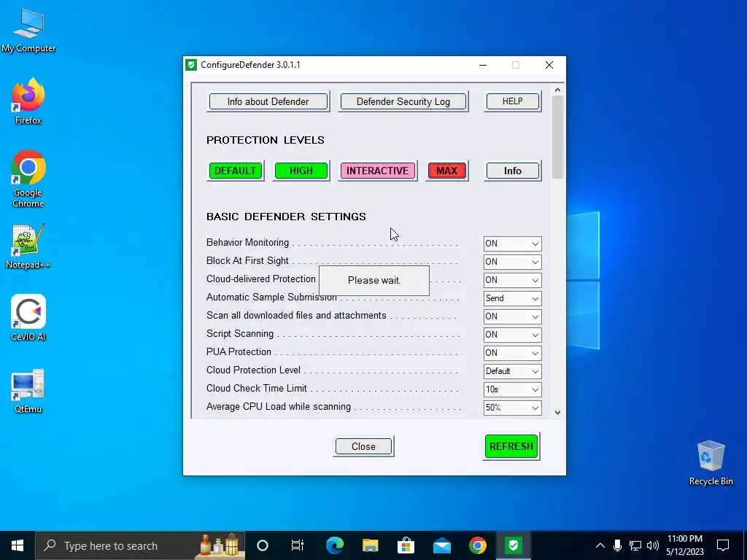Viewport: 747px width, 560px height.
Task: Show hidden system tray icons
Action: click(600, 545)
